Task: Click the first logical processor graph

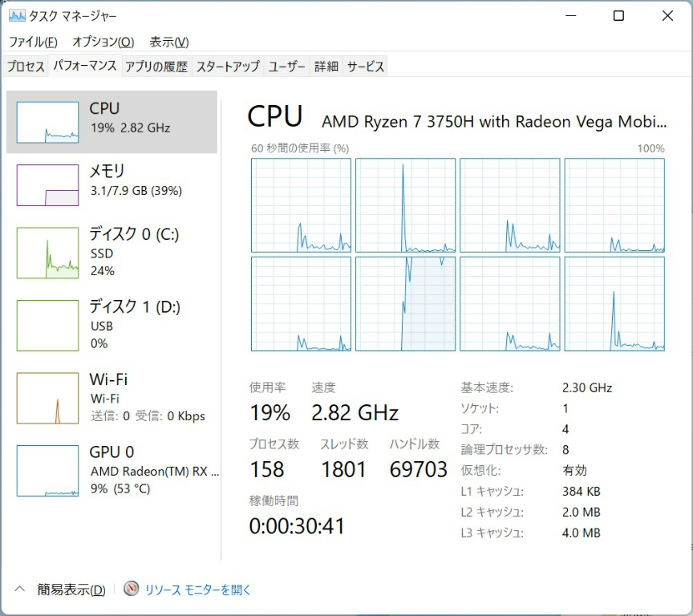Action: point(301,205)
